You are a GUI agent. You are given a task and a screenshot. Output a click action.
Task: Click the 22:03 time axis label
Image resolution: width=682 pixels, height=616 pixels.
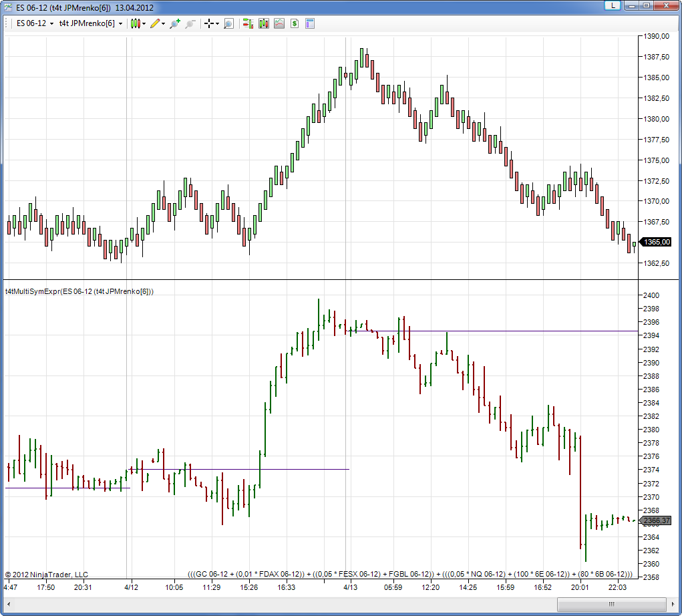(617, 587)
